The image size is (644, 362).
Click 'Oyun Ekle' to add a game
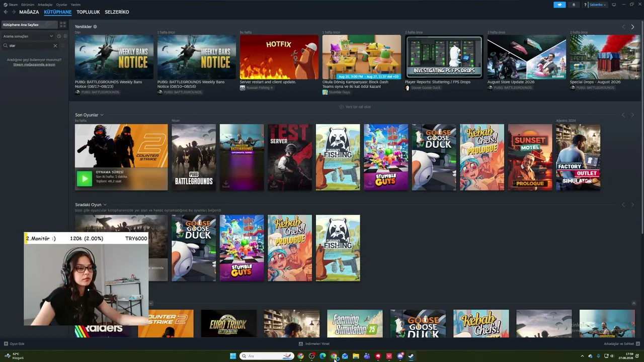coord(14,344)
